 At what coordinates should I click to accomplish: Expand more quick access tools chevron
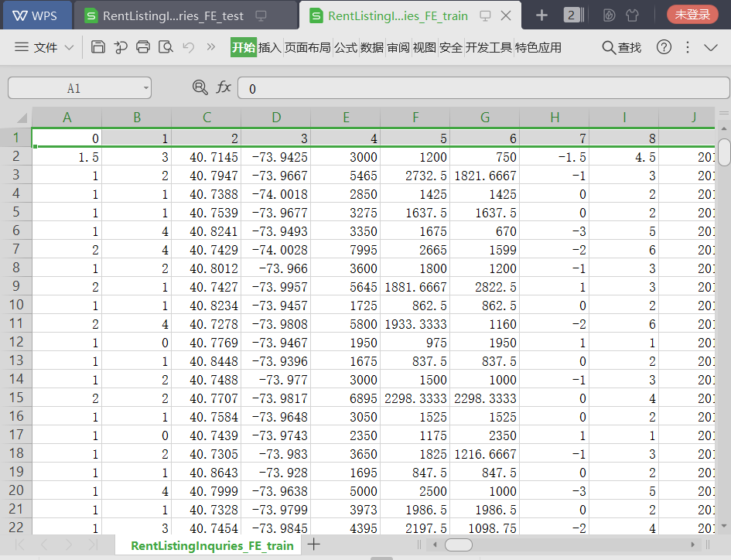pos(211,46)
